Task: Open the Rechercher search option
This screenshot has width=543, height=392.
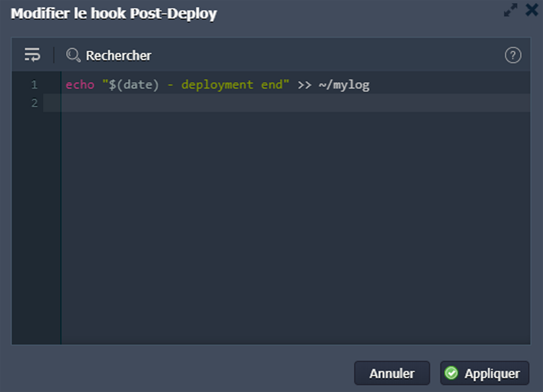Action: click(x=118, y=56)
